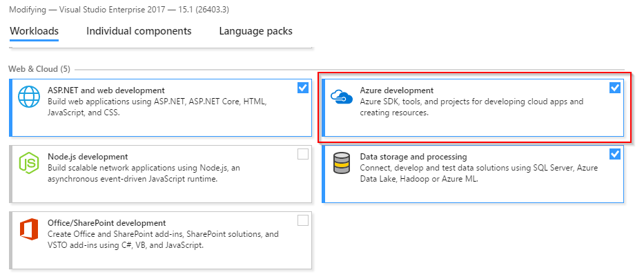The image size is (644, 279).
Task: Uncheck Data storage and processing checkbox
Action: (x=615, y=154)
